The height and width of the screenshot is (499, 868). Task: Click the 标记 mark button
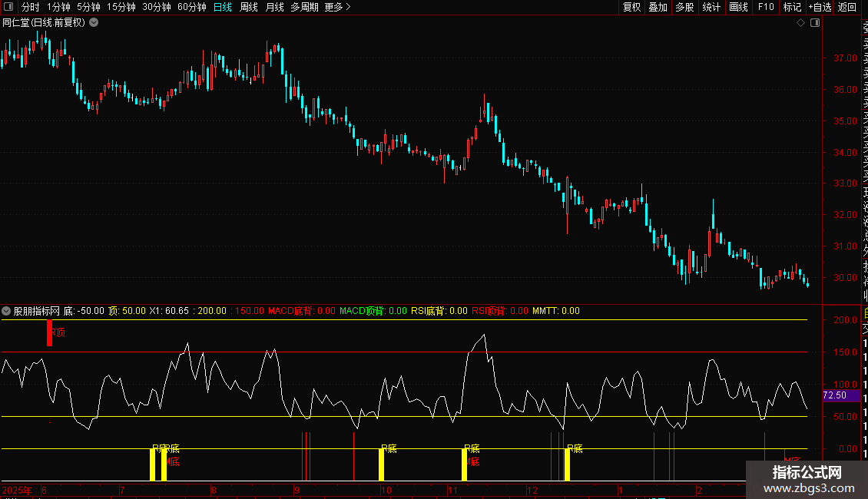coord(792,7)
